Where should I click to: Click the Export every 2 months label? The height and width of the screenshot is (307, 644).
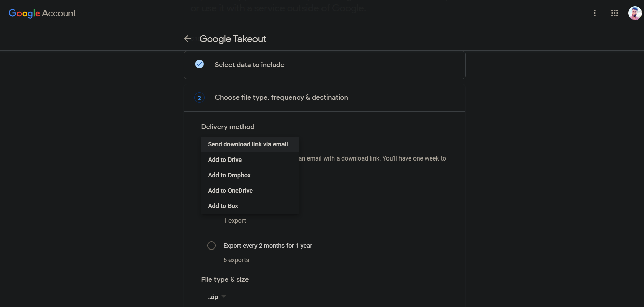(x=268, y=246)
